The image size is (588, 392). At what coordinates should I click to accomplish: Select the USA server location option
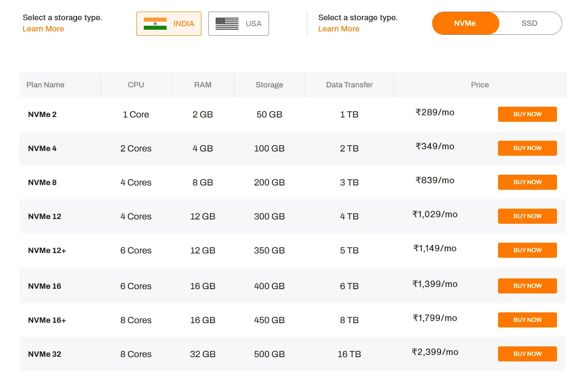238,24
